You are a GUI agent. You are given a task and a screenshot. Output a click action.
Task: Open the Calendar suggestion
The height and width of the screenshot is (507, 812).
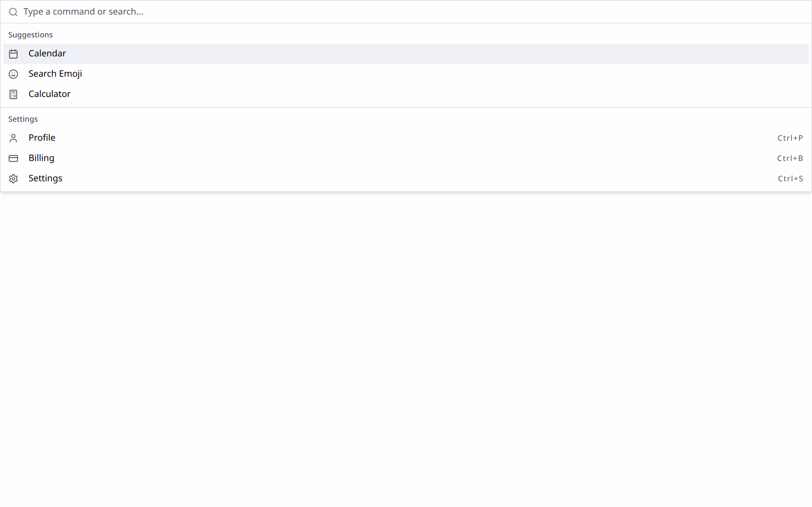(x=406, y=54)
